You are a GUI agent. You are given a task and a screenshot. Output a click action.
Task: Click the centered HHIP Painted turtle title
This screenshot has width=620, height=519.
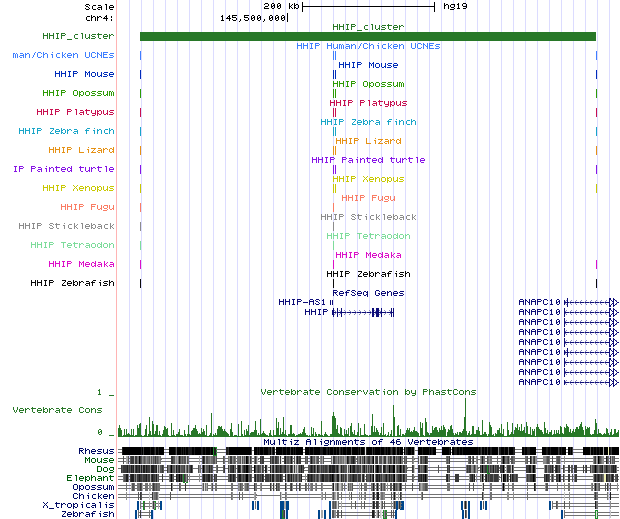pos(368,160)
